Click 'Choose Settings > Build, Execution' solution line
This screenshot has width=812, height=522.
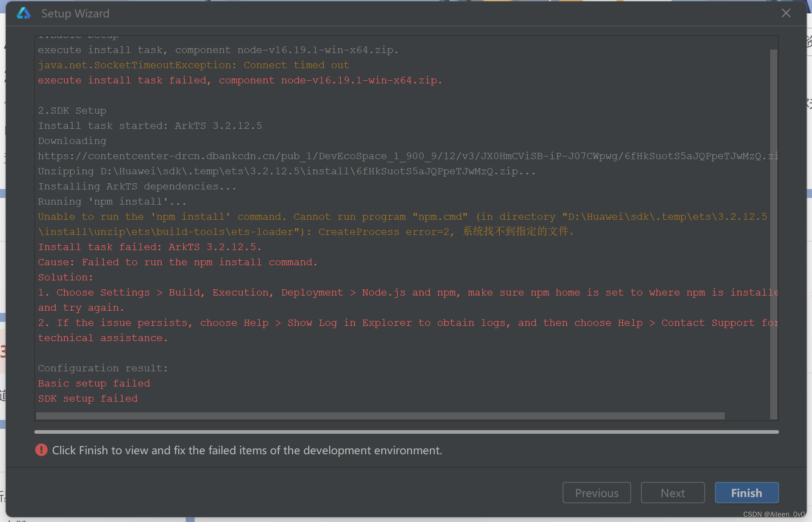point(408,292)
